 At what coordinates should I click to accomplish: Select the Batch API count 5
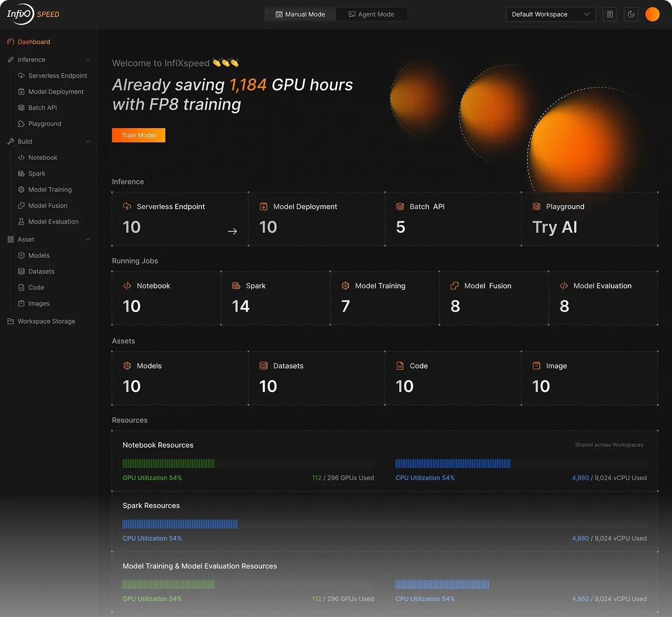401,227
